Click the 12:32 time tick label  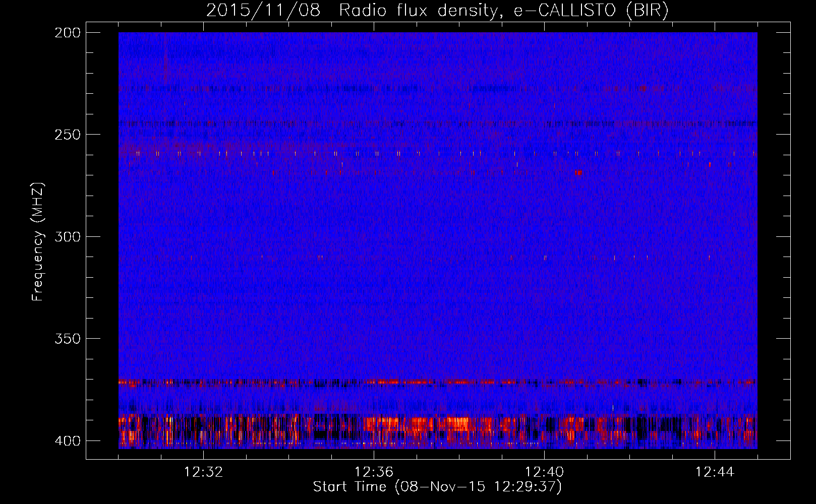[203, 472]
